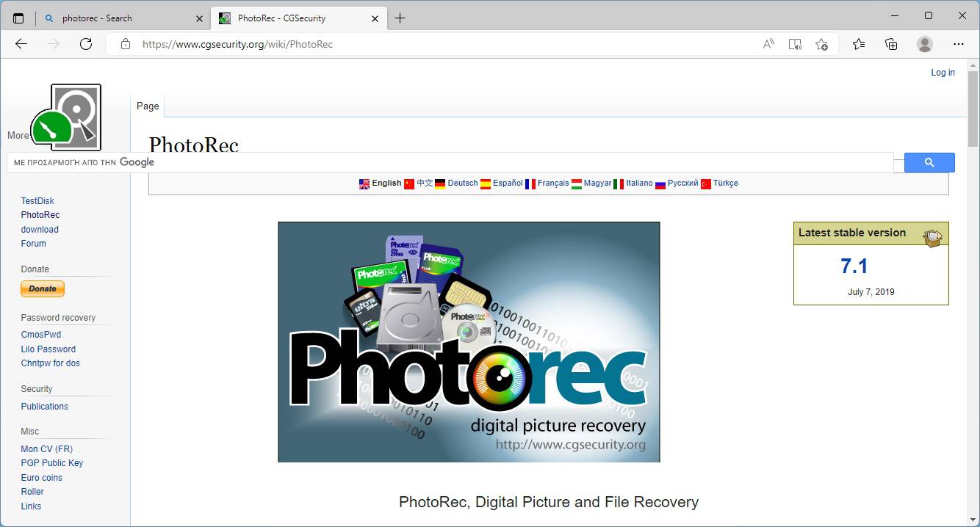Image resolution: width=980 pixels, height=527 pixels.
Task: Click the French flag icon
Action: (530, 184)
